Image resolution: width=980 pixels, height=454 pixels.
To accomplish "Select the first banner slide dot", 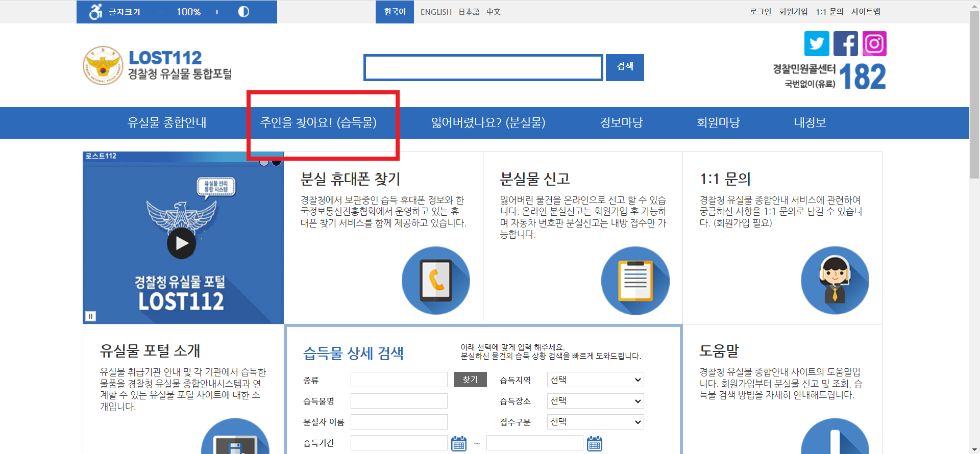I will coord(264,162).
